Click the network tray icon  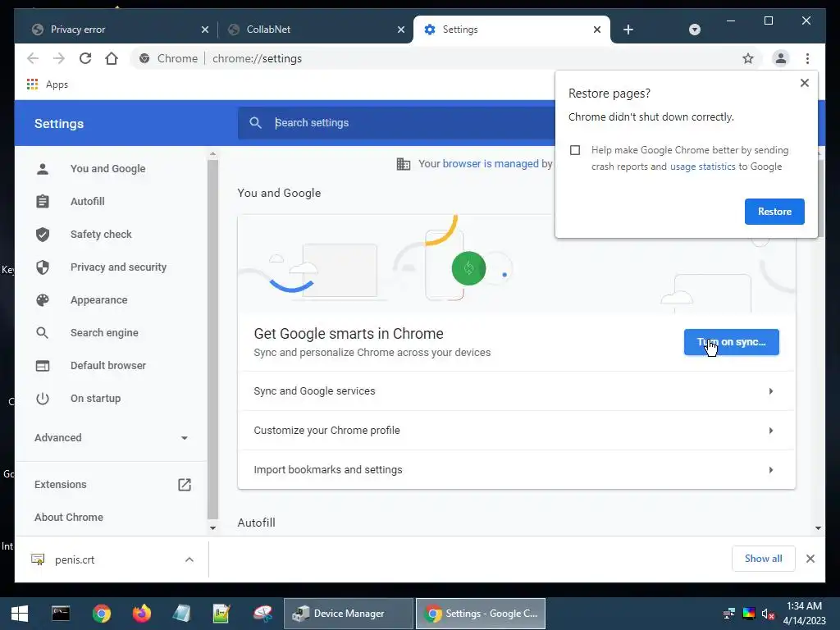click(728, 614)
